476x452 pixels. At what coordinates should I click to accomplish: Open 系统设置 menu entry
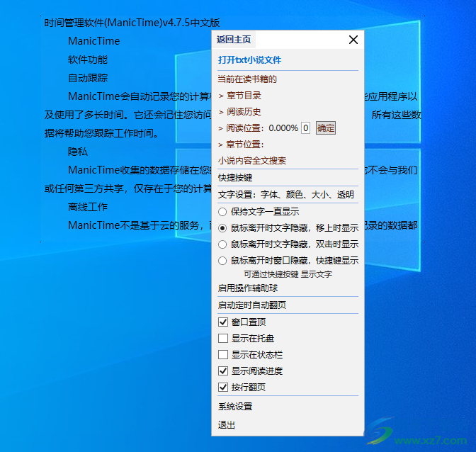[x=235, y=407]
